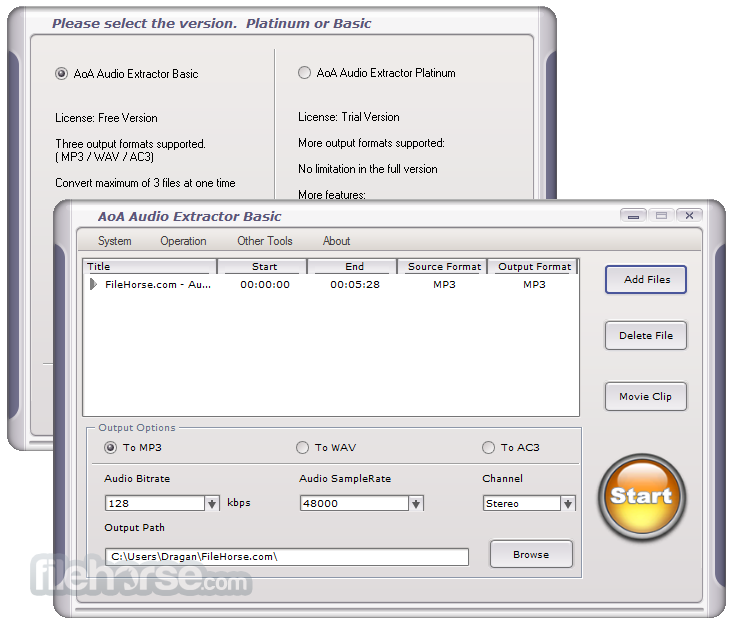Click the MP3 output format cell
Image resolution: width=732 pixels, height=626 pixels.
tap(534, 285)
